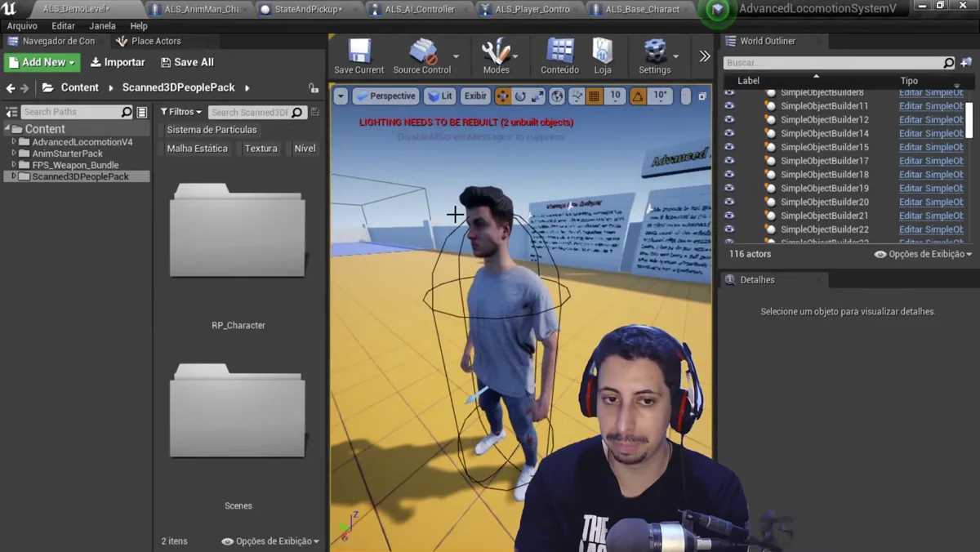Select the rotate gizmo mode icon
Screen dimensions: 980x552
pyautogui.click(x=520, y=96)
